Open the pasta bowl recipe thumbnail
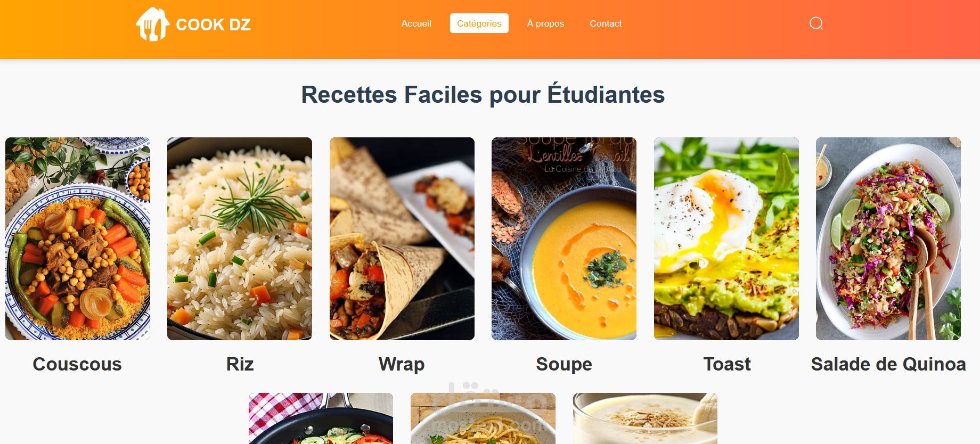 click(483, 418)
